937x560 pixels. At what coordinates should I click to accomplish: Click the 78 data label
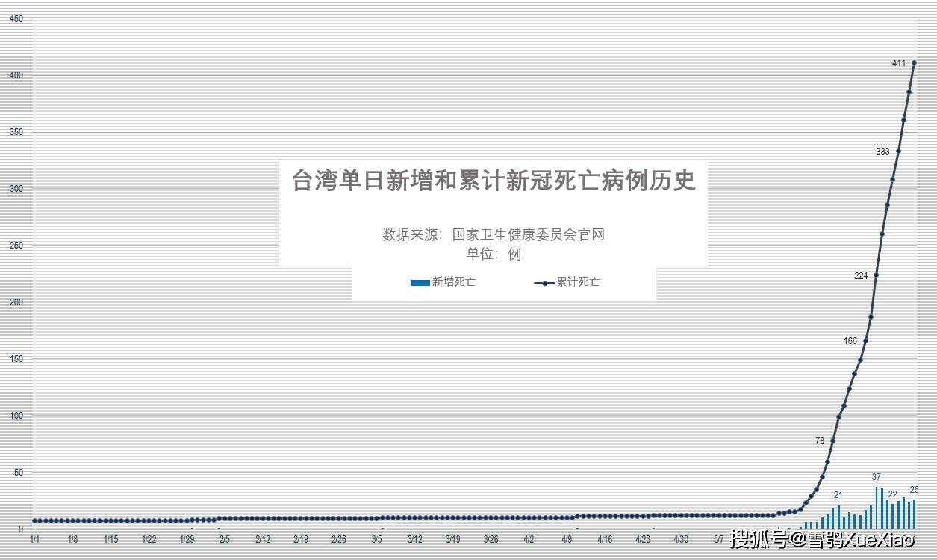[820, 441]
